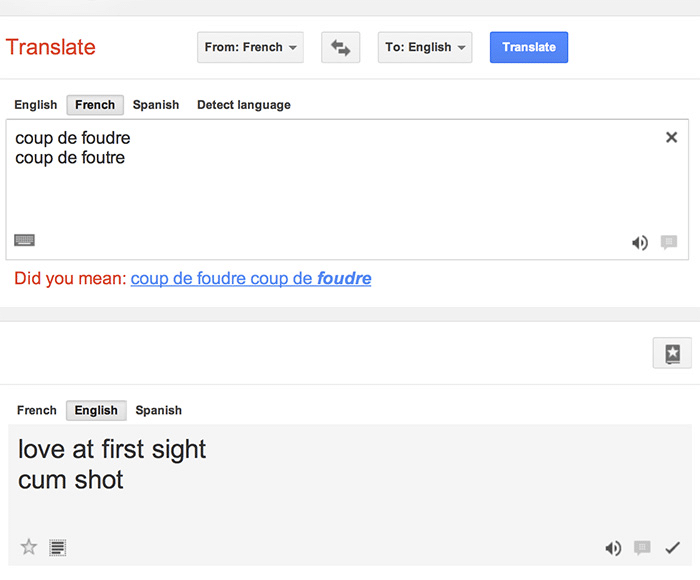700x580 pixels.
Task: Open the Phrasebook star button
Action: point(672,353)
